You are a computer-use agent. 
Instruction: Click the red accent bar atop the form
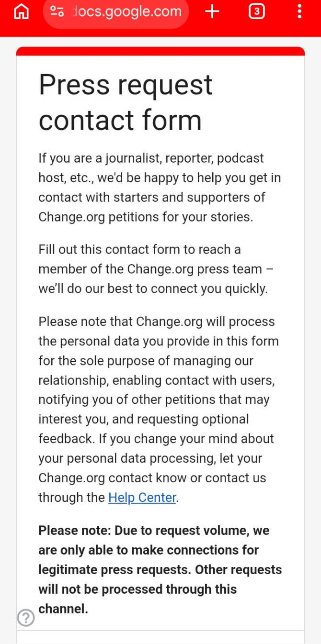click(160, 51)
